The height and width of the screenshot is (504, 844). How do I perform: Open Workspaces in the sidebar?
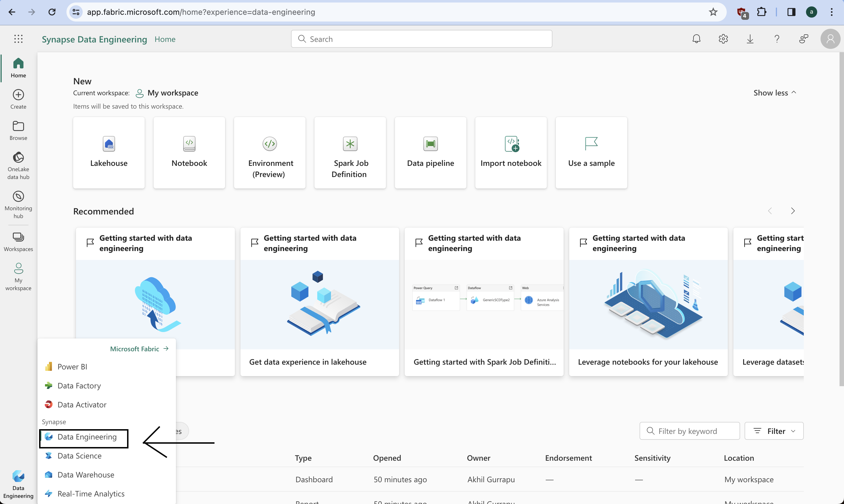click(18, 242)
